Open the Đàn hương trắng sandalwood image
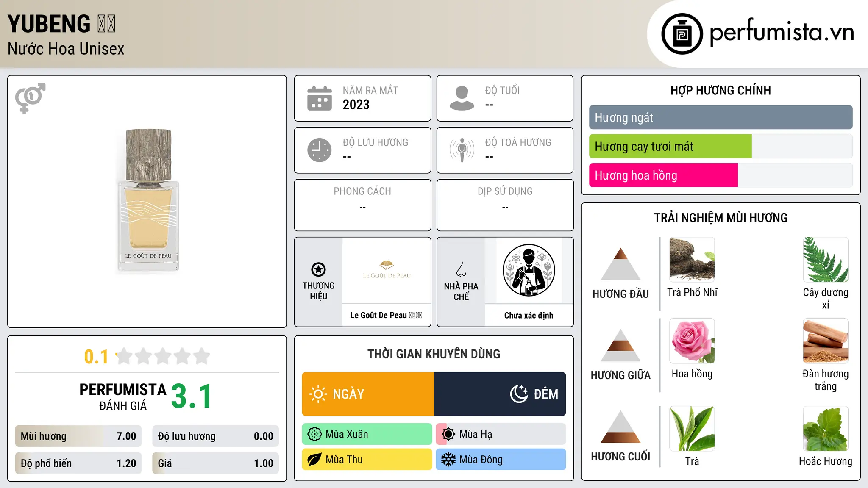The image size is (868, 488). click(x=826, y=341)
